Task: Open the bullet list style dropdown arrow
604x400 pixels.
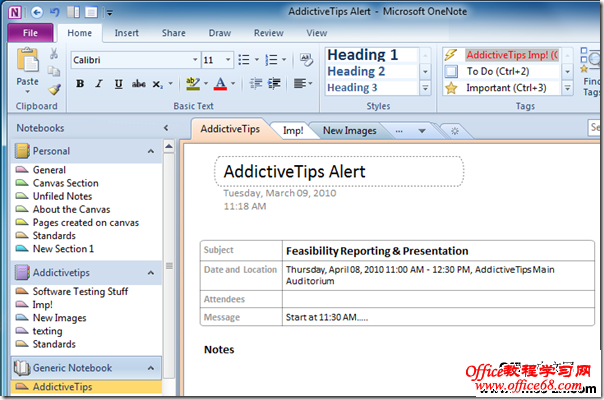Action: (257, 60)
